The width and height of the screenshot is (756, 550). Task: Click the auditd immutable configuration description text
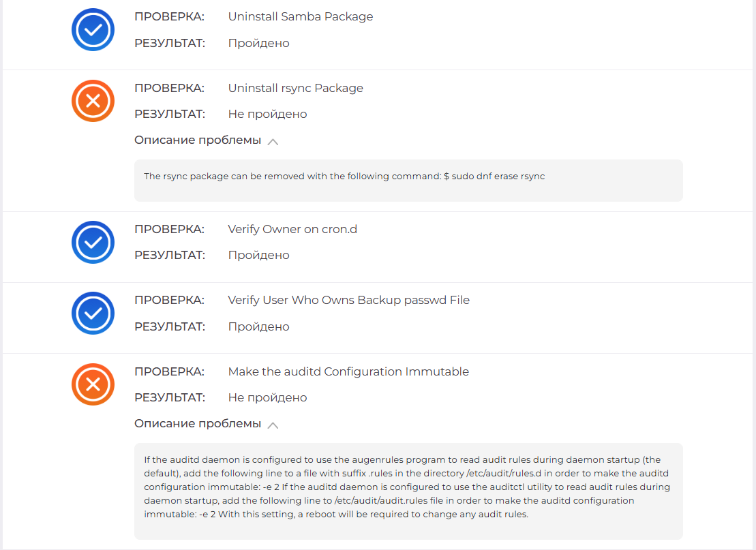click(408, 487)
